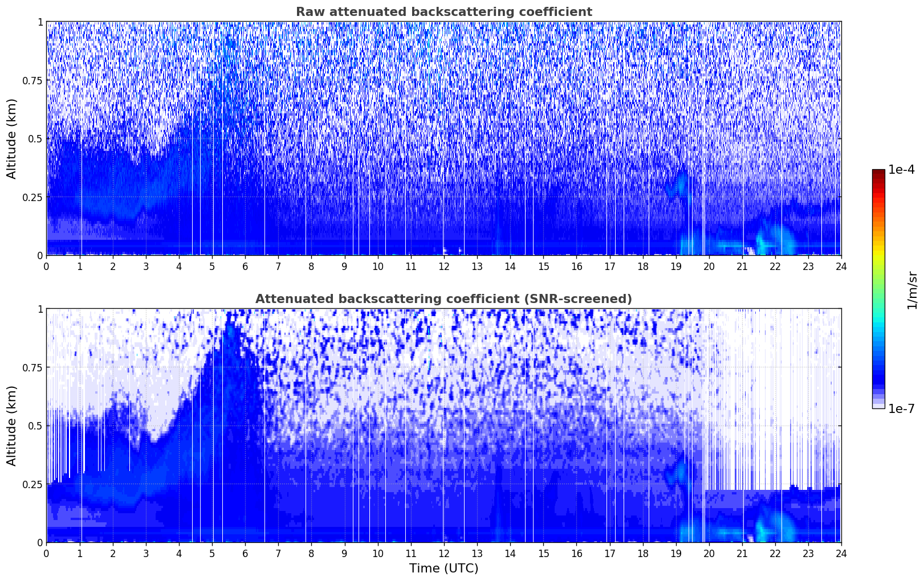Click the '24' tick on the bottom time axis
The height and width of the screenshot is (581, 924).
(x=841, y=553)
